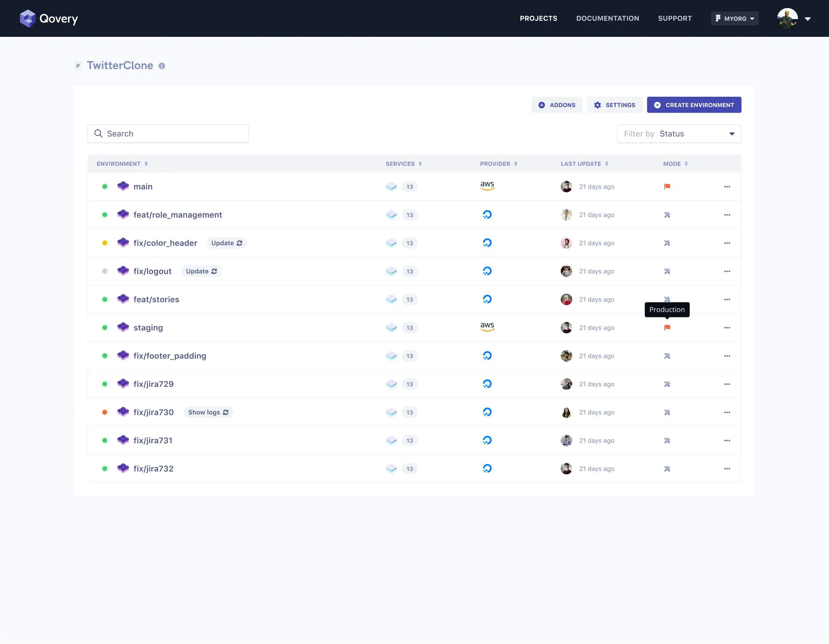
Task: Go to Documentation in top navigation
Action: coord(607,18)
